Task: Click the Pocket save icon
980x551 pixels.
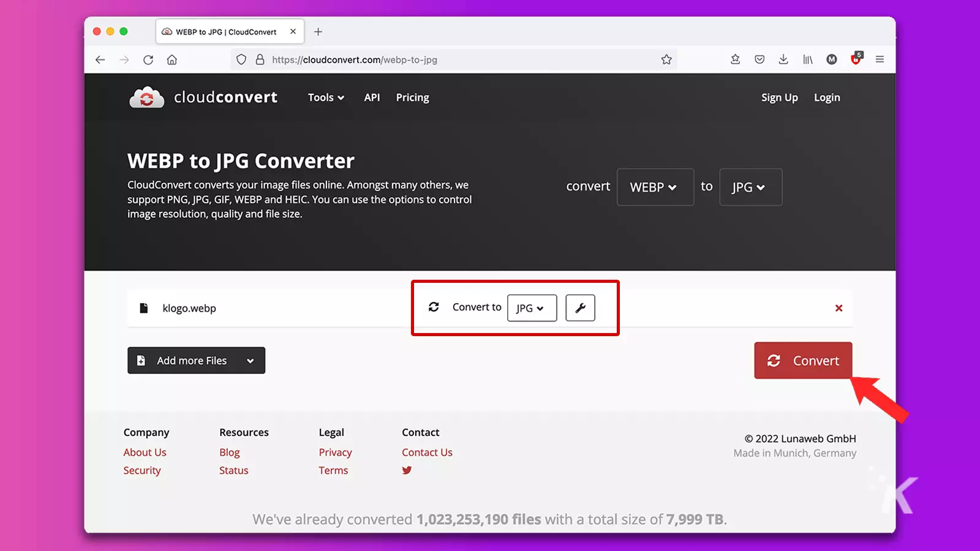Action: 759,59
